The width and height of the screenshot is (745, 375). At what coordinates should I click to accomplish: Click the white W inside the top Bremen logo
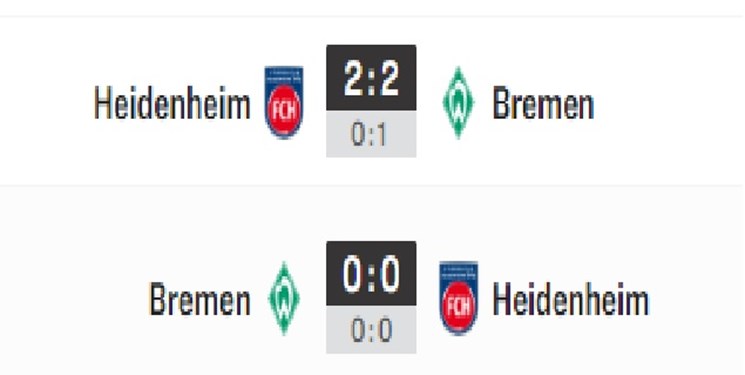click(x=458, y=103)
